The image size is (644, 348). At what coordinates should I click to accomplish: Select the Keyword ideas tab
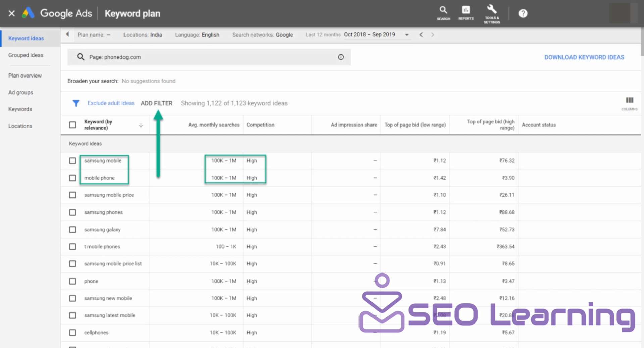click(x=26, y=38)
